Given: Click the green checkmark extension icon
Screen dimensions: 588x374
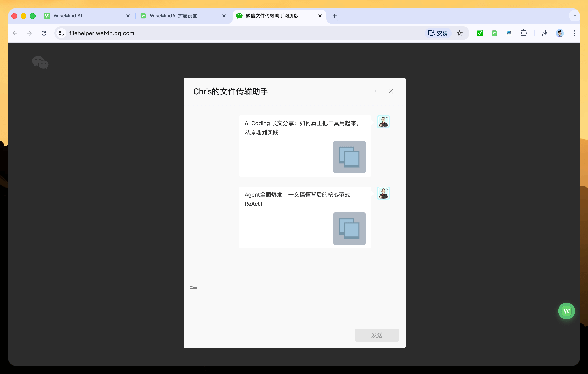Looking at the screenshot, I should tap(480, 33).
